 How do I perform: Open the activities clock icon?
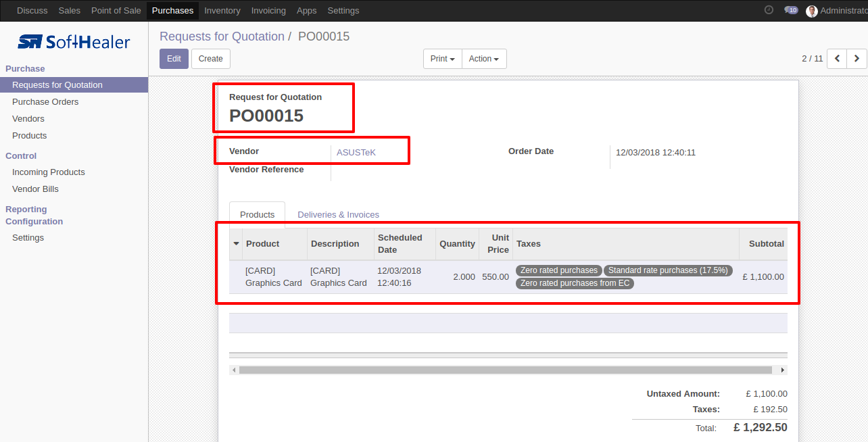pyautogui.click(x=769, y=10)
